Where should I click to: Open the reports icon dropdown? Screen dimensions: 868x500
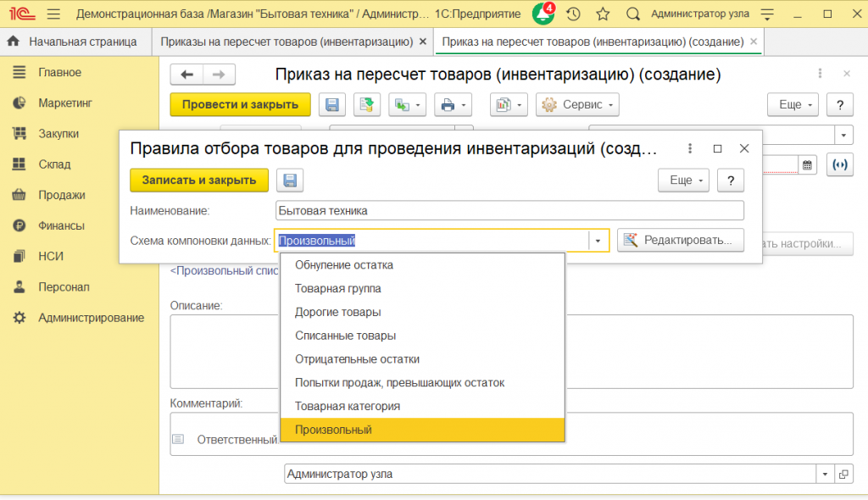click(x=509, y=104)
